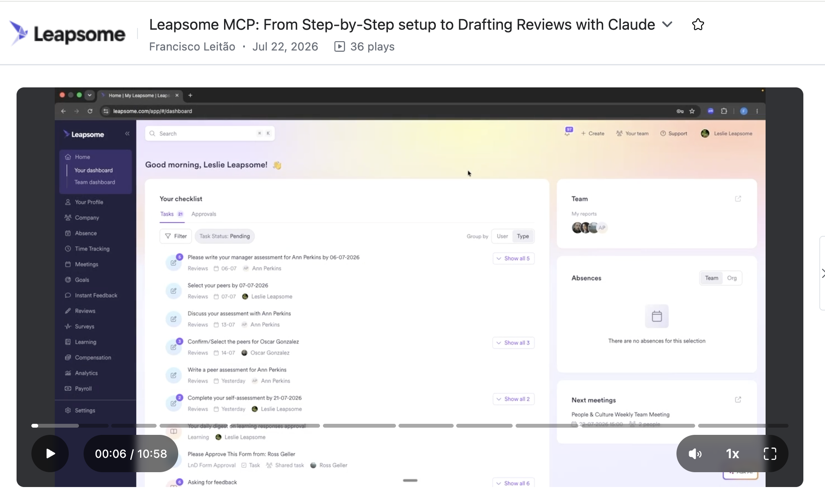This screenshot has width=825, height=504.
Task: Play the Leapsome MCP video
Action: [50, 454]
